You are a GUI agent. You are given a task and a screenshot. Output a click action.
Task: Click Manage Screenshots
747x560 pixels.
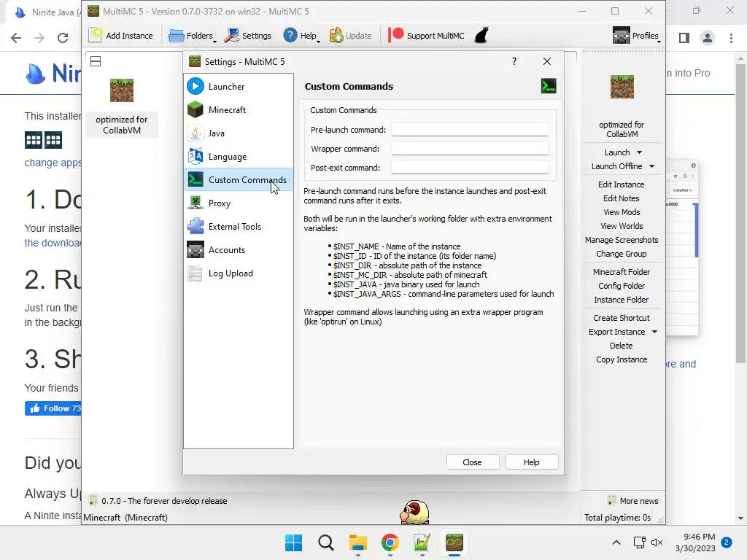coord(622,239)
